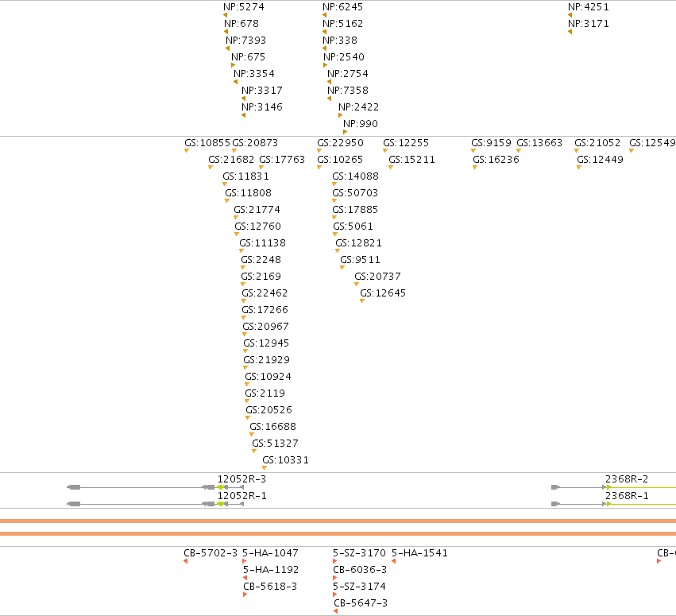676x616 pixels.
Task: Select the NP:2422 feature label
Action: point(358,107)
